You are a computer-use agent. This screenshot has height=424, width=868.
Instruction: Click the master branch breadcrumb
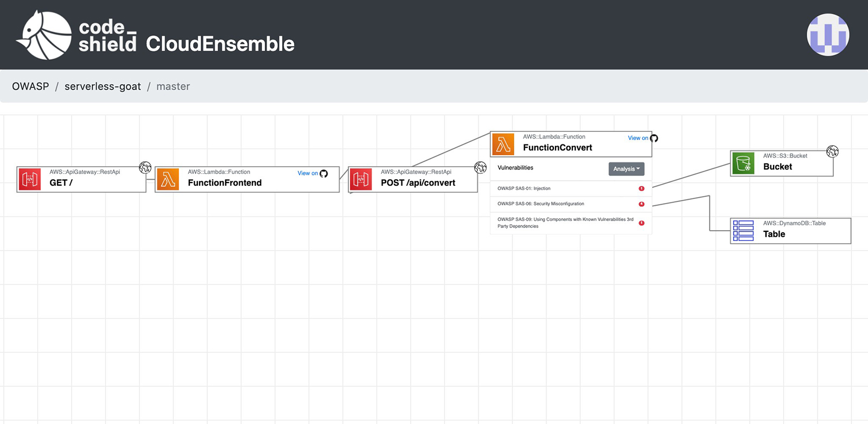[173, 86]
